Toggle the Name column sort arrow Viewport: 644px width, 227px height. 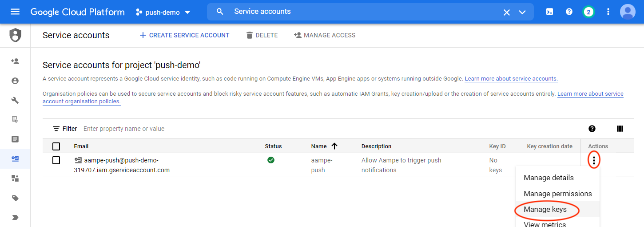334,146
